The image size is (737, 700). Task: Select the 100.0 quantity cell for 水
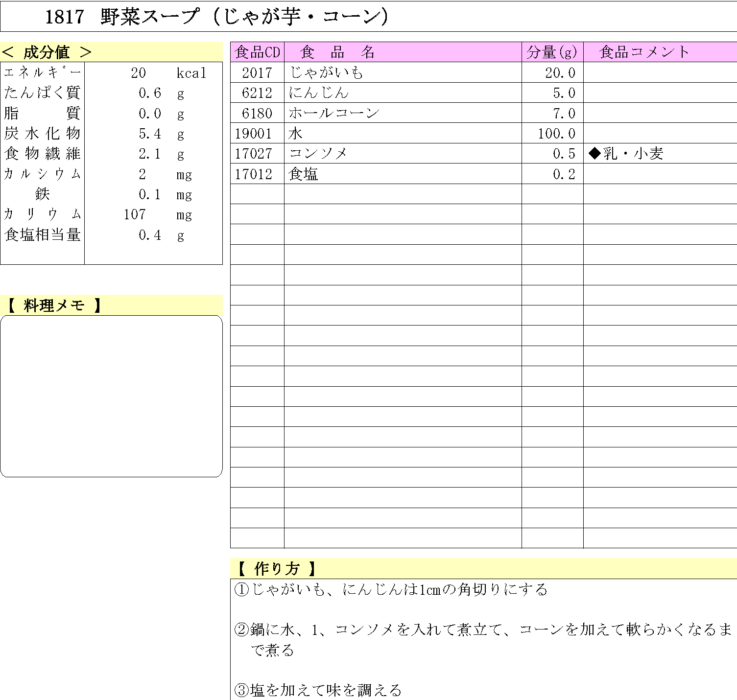pos(556,133)
